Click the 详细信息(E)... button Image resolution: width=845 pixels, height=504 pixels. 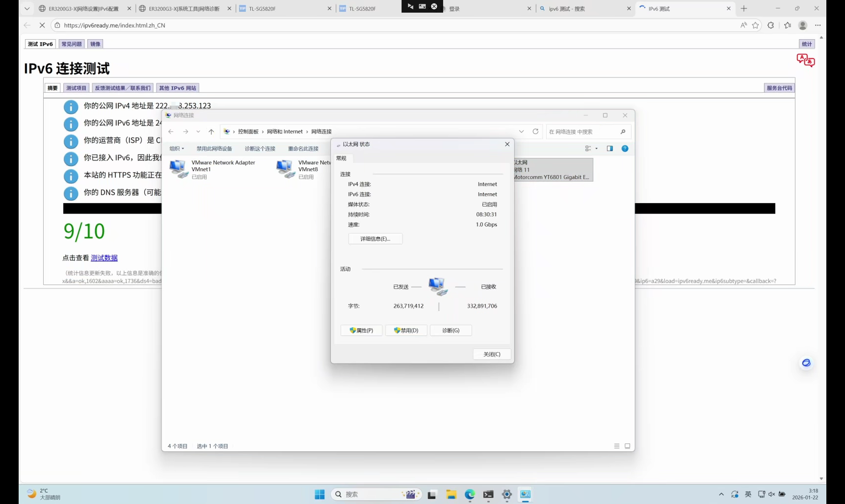coord(375,239)
